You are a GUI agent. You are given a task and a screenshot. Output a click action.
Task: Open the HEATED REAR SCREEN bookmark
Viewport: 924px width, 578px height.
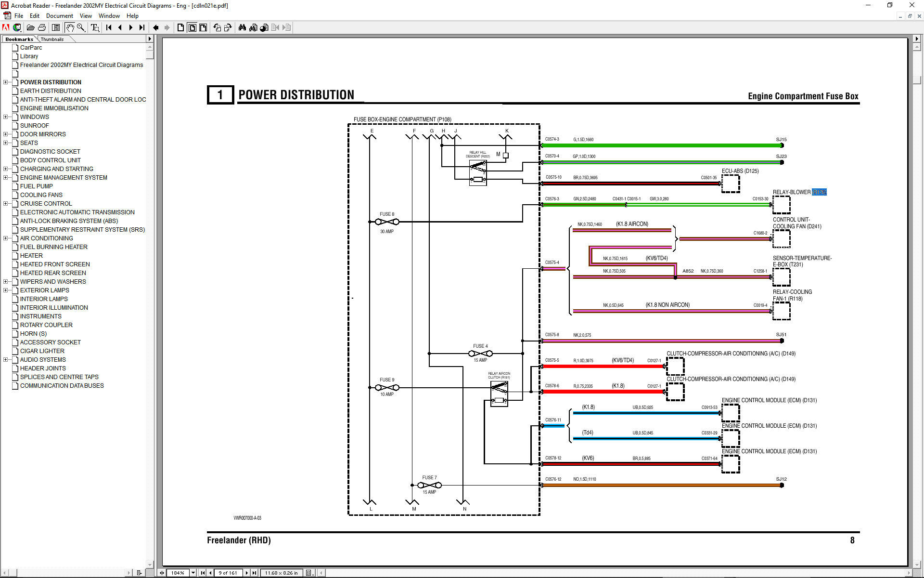[53, 273]
